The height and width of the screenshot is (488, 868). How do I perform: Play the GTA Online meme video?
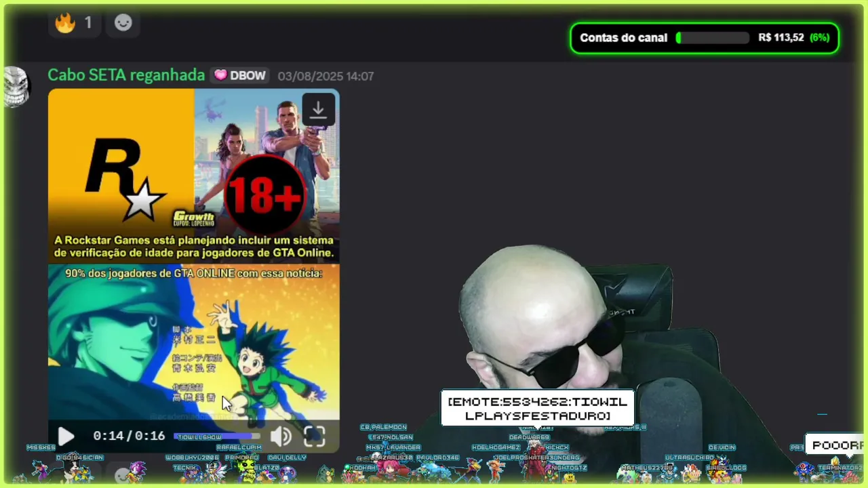tap(66, 436)
